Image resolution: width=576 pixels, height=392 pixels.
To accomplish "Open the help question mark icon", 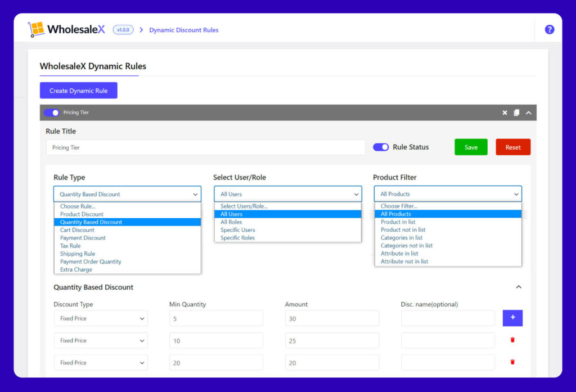I will (549, 29).
